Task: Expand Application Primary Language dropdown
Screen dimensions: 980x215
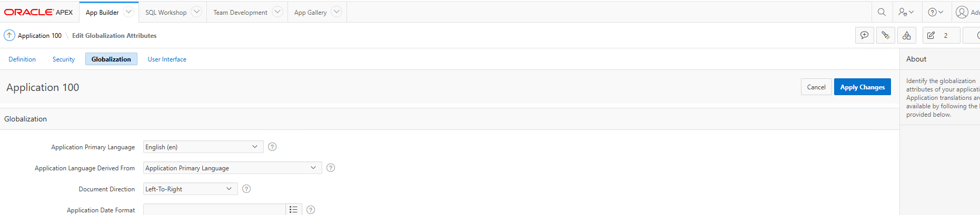Action: pos(203,147)
